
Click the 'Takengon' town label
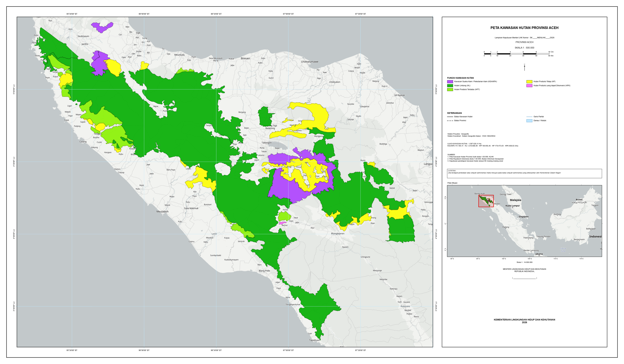(x=266, y=143)
